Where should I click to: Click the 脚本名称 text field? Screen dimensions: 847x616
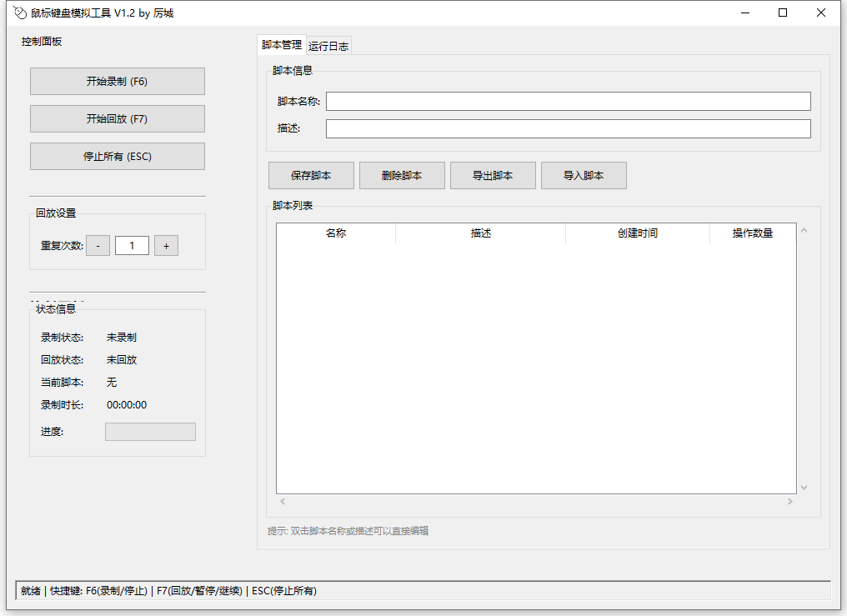pos(567,101)
